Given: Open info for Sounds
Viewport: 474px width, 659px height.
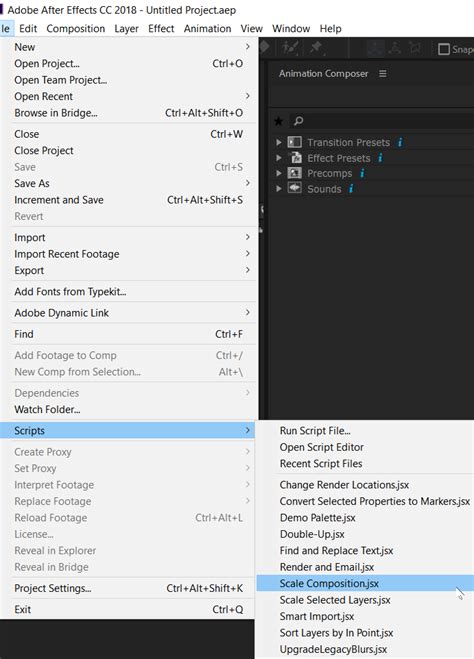Looking at the screenshot, I should click(x=351, y=189).
